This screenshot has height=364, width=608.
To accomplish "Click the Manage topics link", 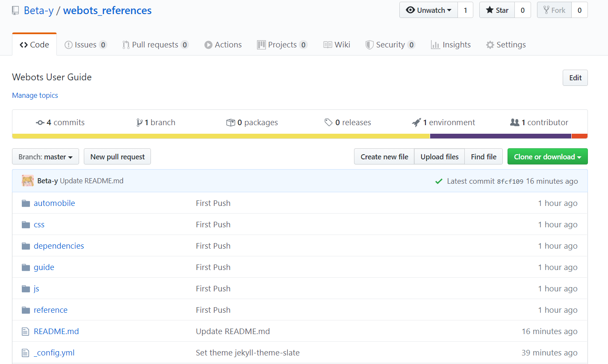I will click(x=35, y=95).
